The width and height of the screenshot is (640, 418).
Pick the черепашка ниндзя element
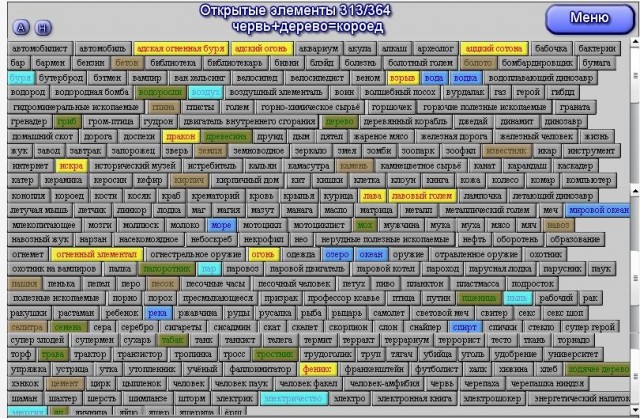(547, 384)
